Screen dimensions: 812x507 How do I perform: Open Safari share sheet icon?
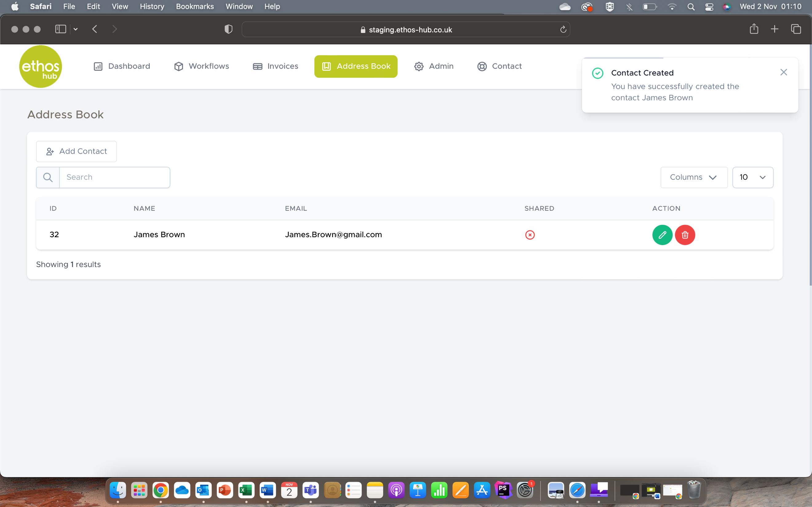click(x=754, y=29)
